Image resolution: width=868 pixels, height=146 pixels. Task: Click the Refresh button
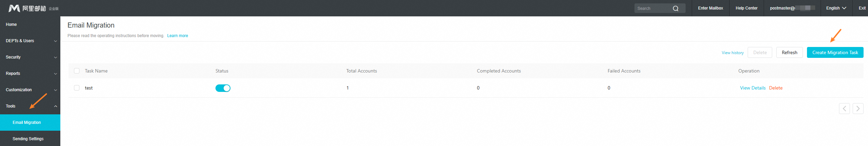(789, 52)
